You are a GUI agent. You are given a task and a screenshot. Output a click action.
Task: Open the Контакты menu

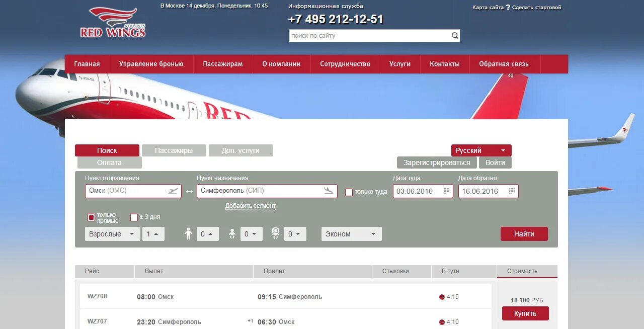click(x=445, y=64)
